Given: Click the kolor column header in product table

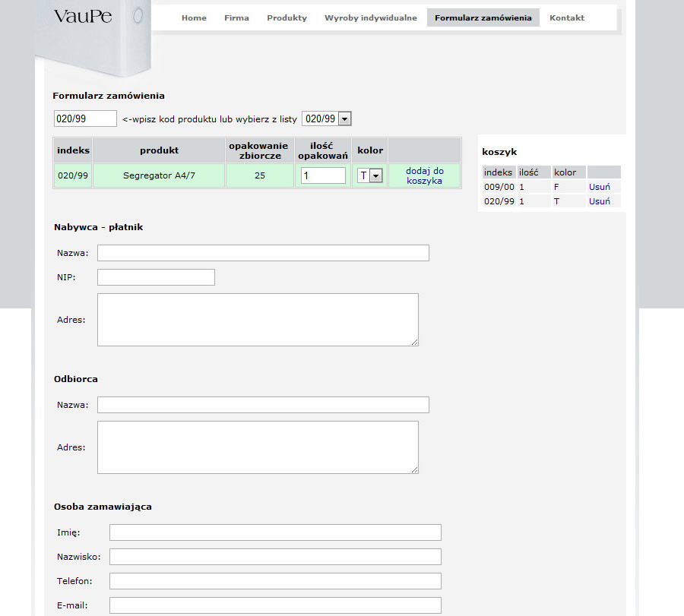Looking at the screenshot, I should 370,151.
